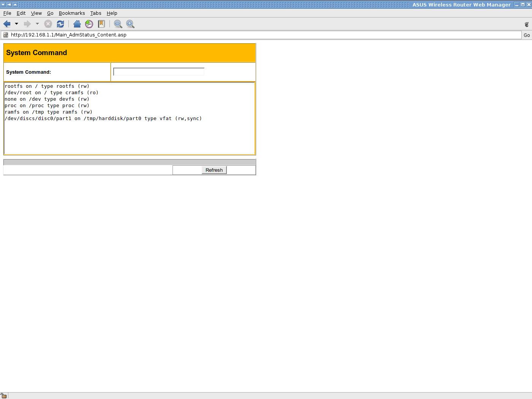Click the page icon beside the URL
This screenshot has width=532, height=399.
tap(6, 35)
